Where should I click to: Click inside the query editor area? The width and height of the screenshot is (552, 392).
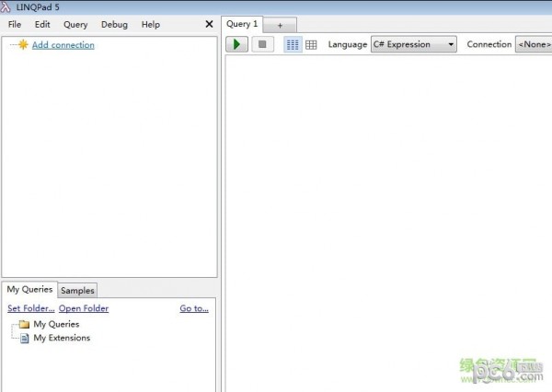388,224
